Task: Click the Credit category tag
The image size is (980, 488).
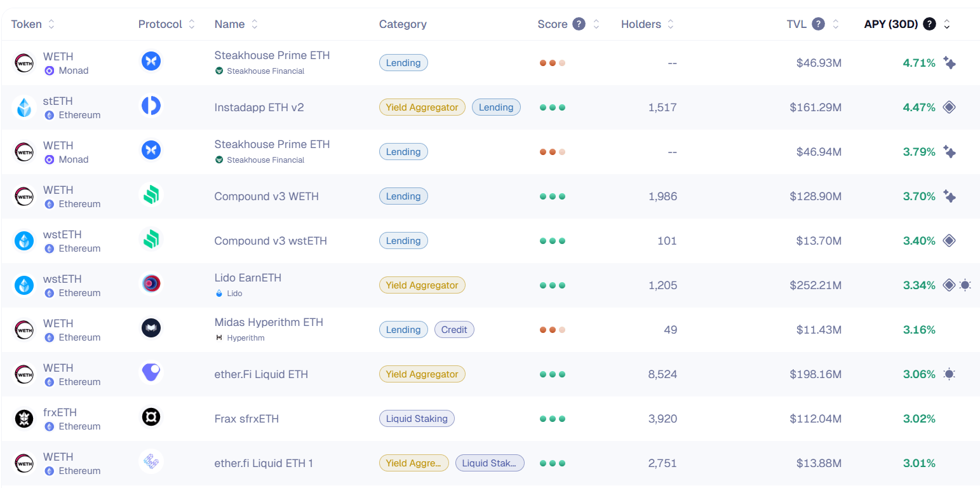Action: (x=454, y=330)
